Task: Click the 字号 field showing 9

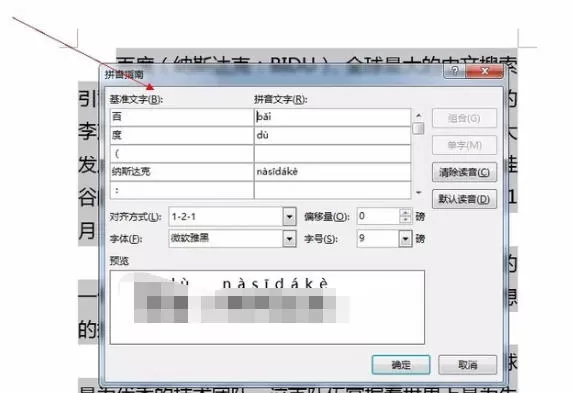Action: tap(378, 239)
